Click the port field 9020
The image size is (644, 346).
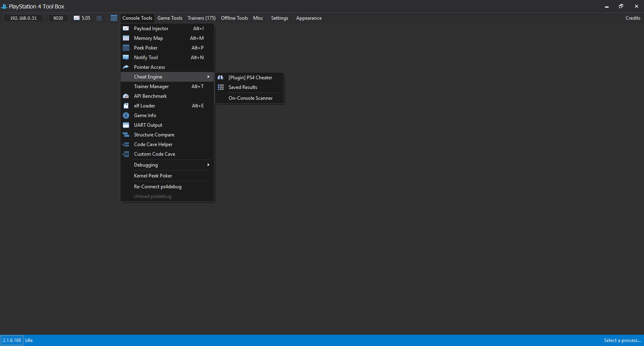coord(58,18)
